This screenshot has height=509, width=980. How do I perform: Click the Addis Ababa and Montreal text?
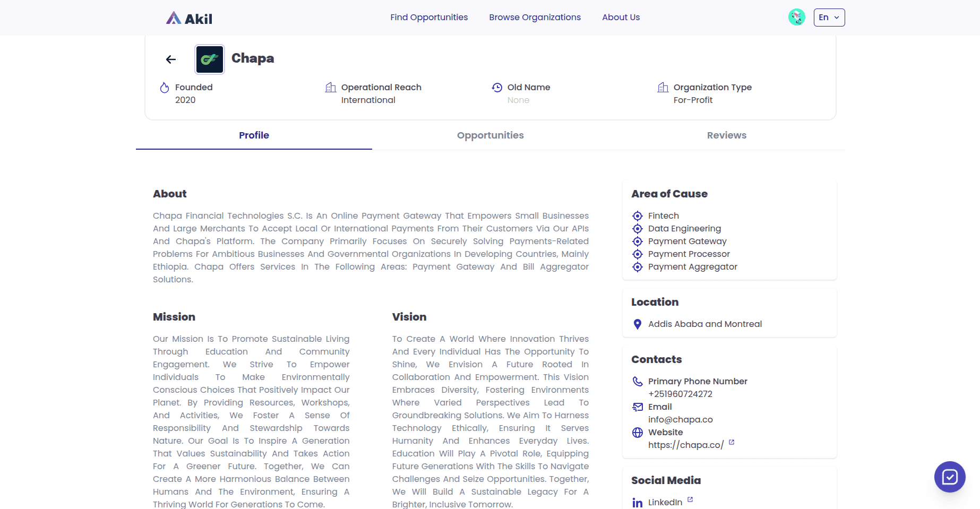pyautogui.click(x=705, y=324)
